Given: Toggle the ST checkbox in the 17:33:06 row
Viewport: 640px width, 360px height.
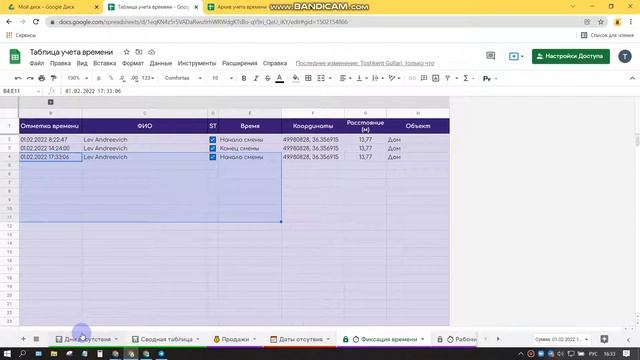Looking at the screenshot, I should pyautogui.click(x=213, y=157).
